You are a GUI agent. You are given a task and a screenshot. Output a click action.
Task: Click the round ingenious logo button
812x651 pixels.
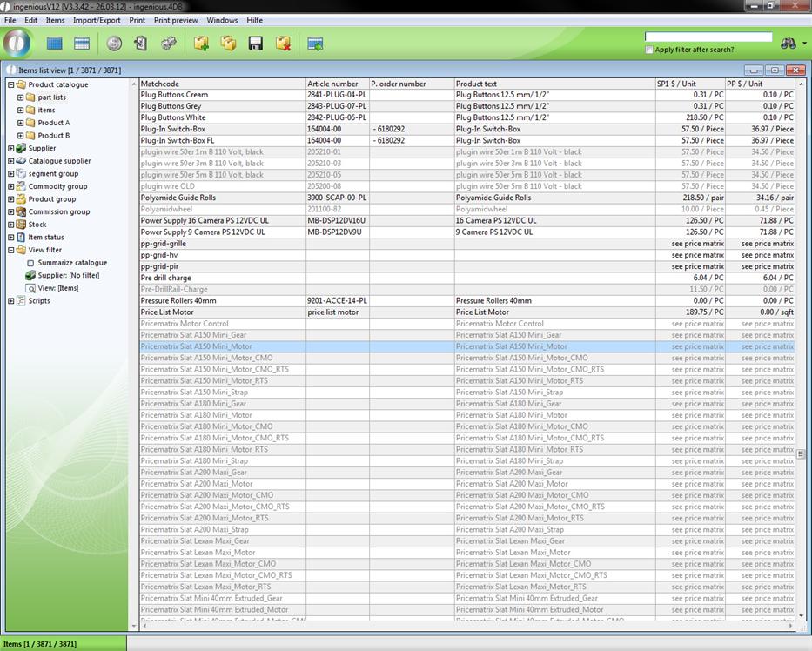17,43
